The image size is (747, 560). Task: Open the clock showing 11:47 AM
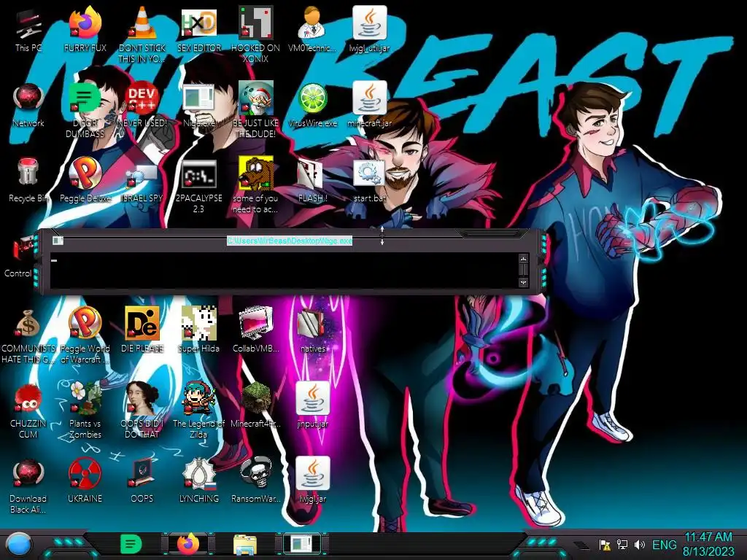[x=708, y=544]
